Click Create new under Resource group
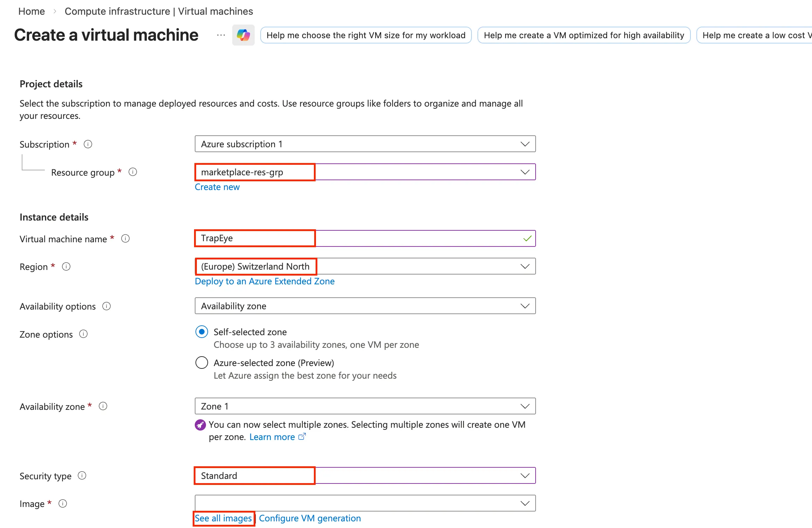This screenshot has width=812, height=528. coord(217,187)
